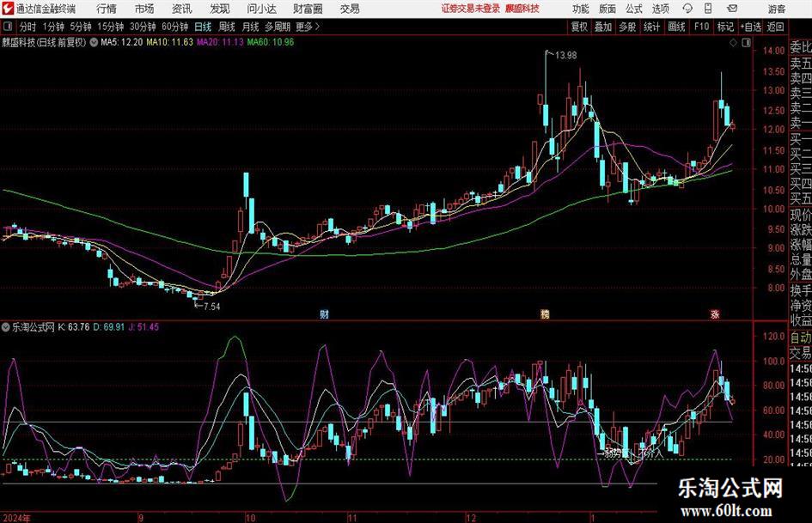Toggle the right info panel icon
This screenshot has width=812, height=523.
[x=746, y=42]
